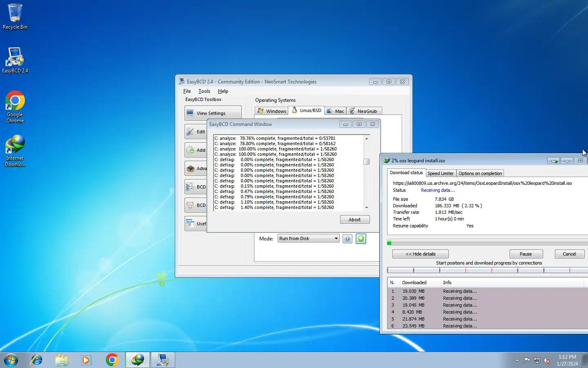The height and width of the screenshot is (368, 588).
Task: Click the View Settings toolbox icon
Action: coord(190,113)
